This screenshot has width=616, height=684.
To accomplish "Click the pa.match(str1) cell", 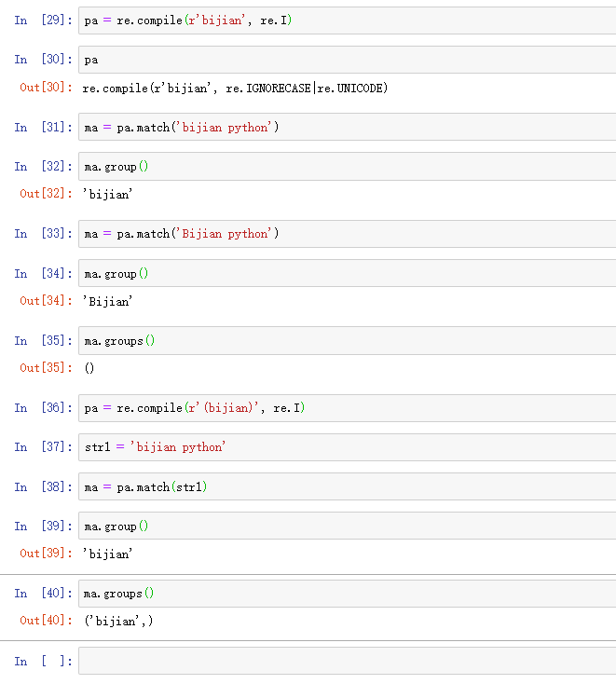I will tap(345, 487).
